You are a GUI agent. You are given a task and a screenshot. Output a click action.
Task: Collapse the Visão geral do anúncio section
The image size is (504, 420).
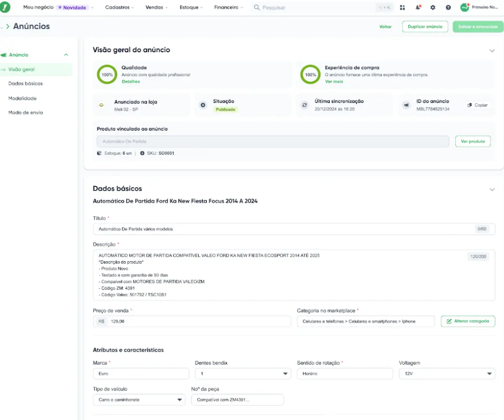click(492, 50)
